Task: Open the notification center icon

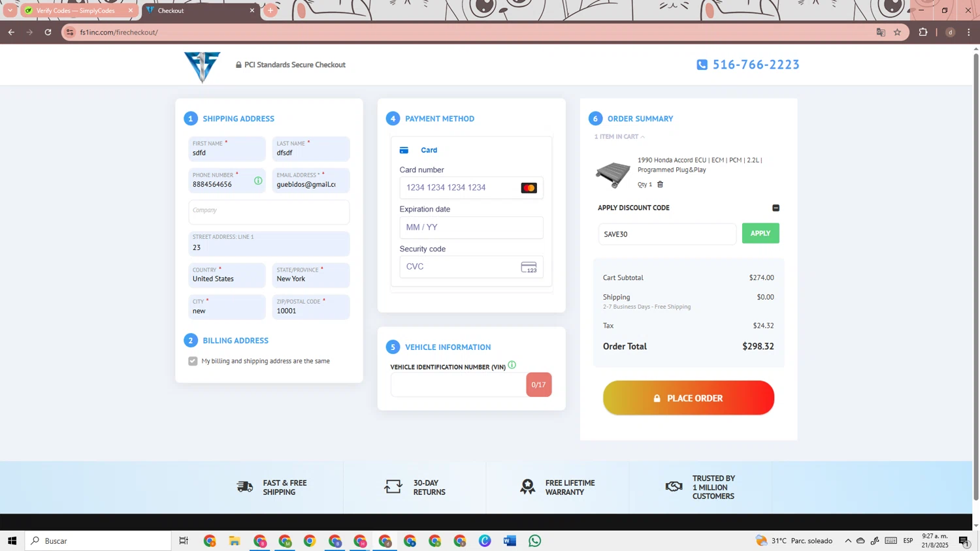Action: click(964, 541)
